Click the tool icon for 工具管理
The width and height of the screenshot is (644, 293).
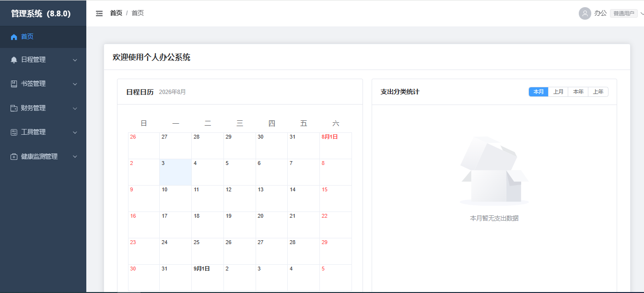pos(14,132)
